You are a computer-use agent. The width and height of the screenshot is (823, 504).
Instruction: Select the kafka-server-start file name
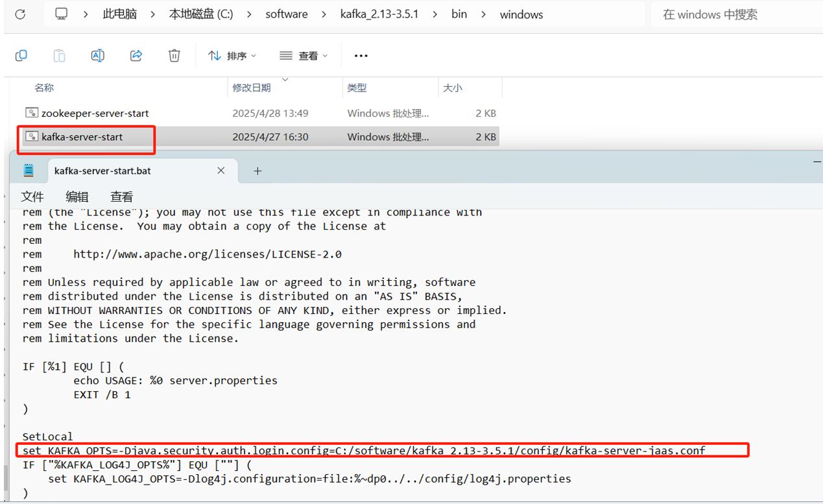pyautogui.click(x=82, y=136)
